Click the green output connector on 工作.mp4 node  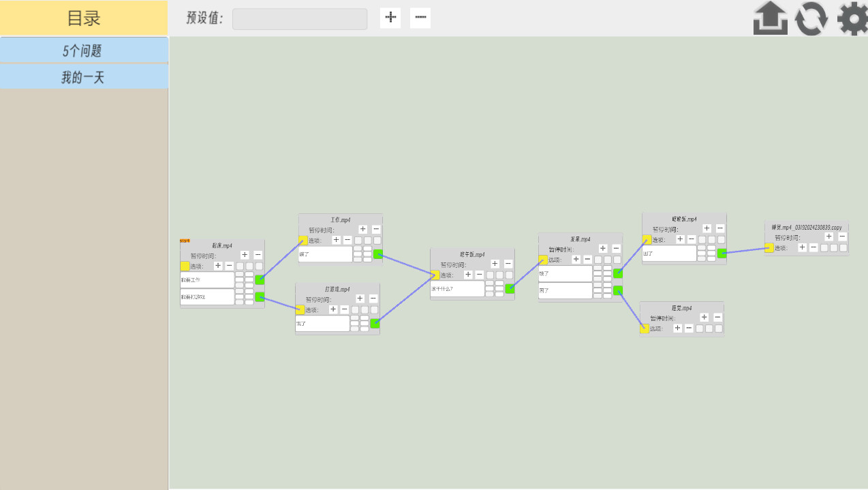[379, 254]
